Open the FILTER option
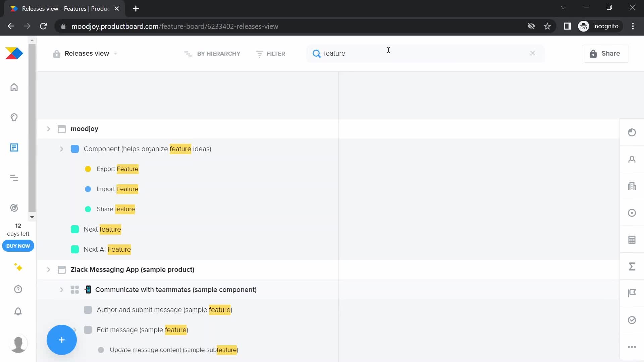Screen dimensions: 644x362 pyautogui.click(x=270, y=54)
